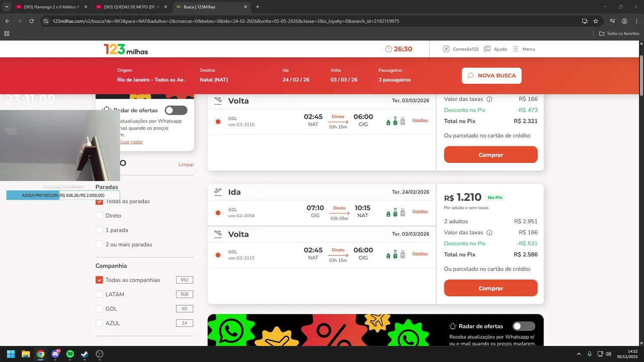Click the Ida date 24 / 02 / 26
The height and width of the screenshot is (362, 644).
click(x=296, y=75)
